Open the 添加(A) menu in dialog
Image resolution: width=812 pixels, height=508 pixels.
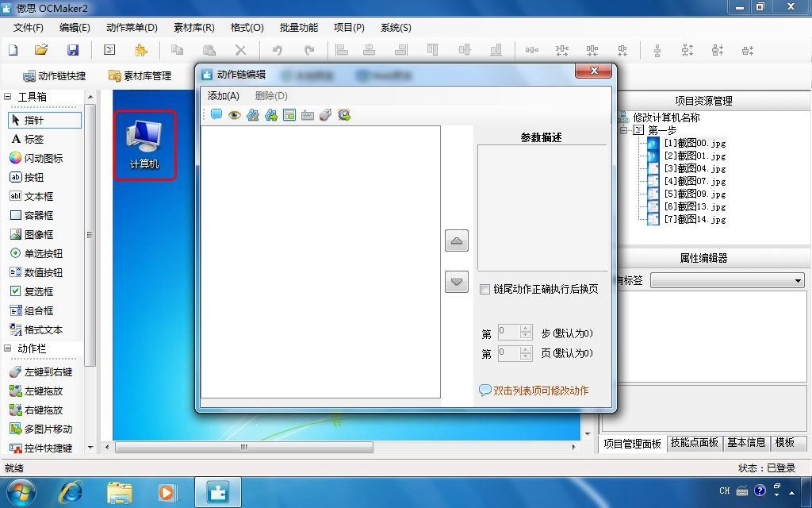click(223, 95)
